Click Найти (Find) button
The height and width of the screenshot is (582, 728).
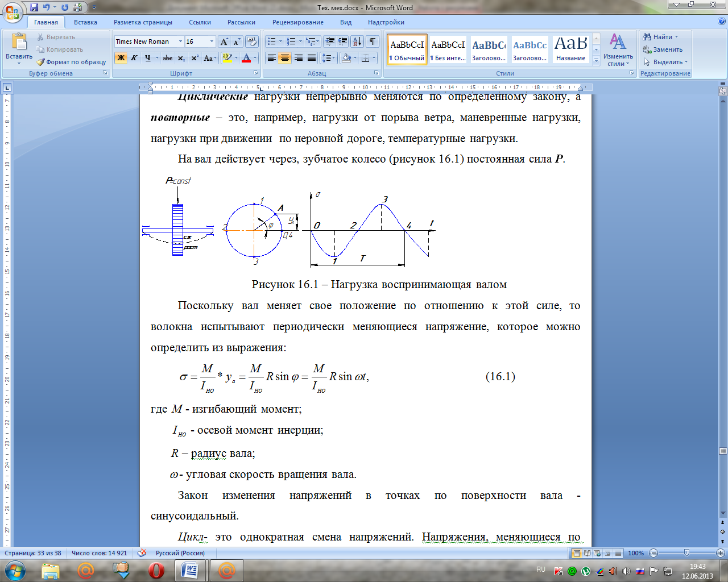click(x=660, y=37)
